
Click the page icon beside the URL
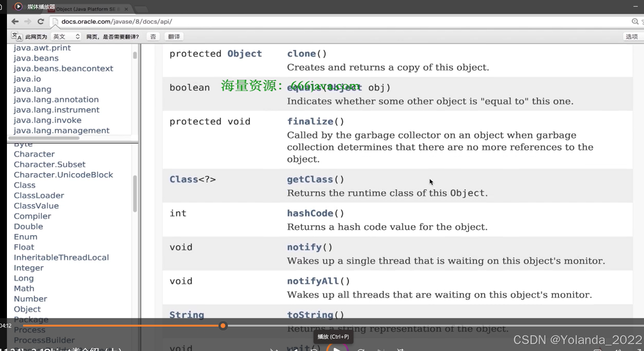click(55, 22)
